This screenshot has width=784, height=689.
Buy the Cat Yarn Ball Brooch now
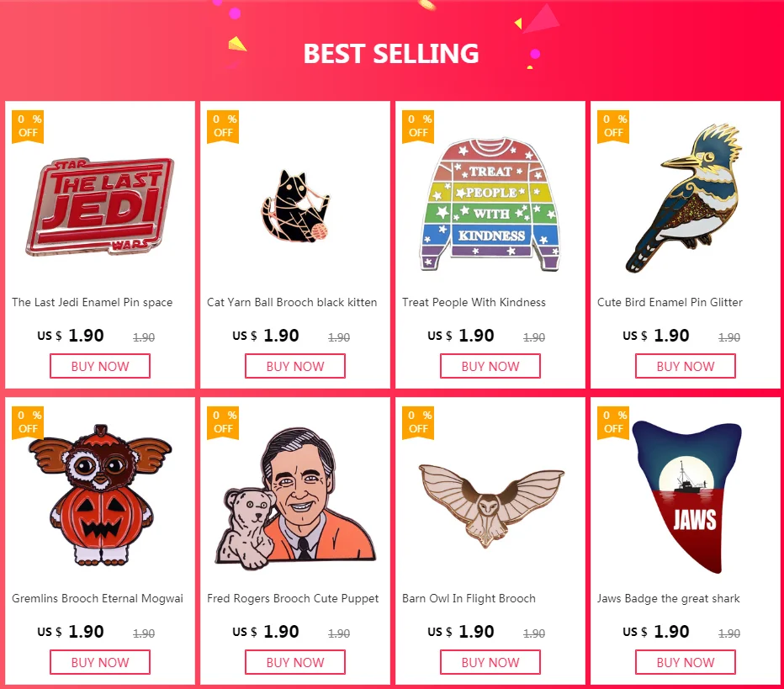pyautogui.click(x=295, y=366)
